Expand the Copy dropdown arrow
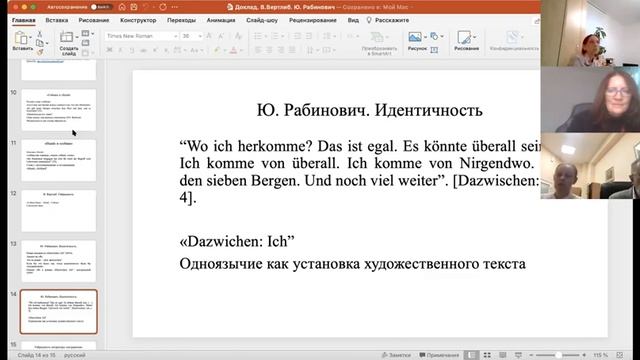 tap(47, 43)
